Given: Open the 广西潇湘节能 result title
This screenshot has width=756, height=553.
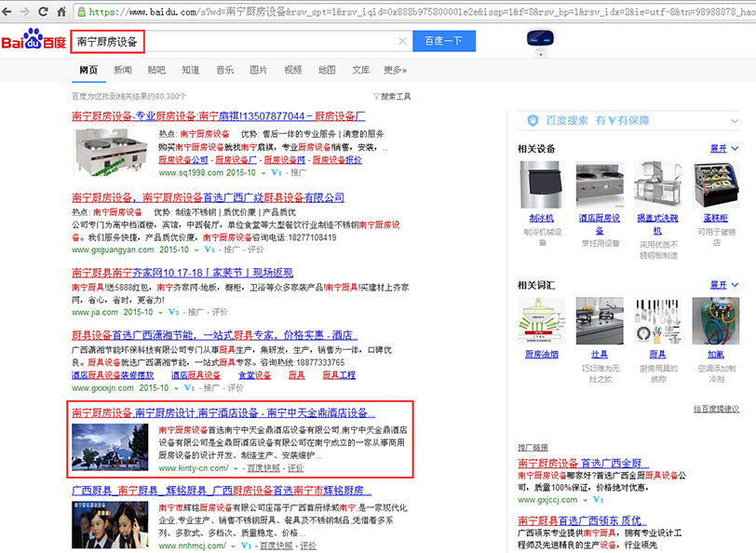Looking at the screenshot, I should [214, 335].
